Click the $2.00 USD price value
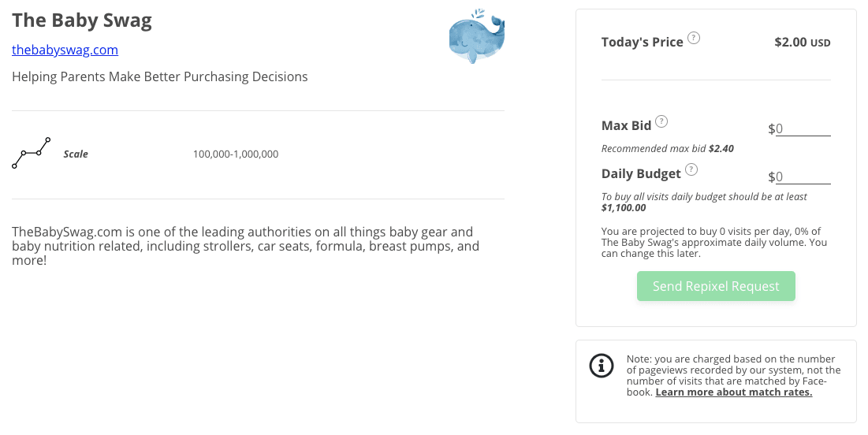The image size is (868, 435). click(x=802, y=42)
